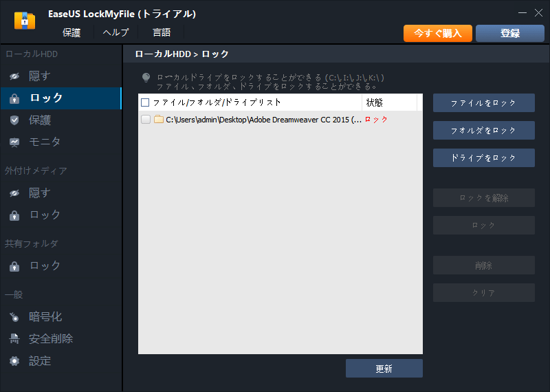The width and height of the screenshot is (550, 392).
Task: Click the 今すぐ購入 button
Action: [x=438, y=33]
